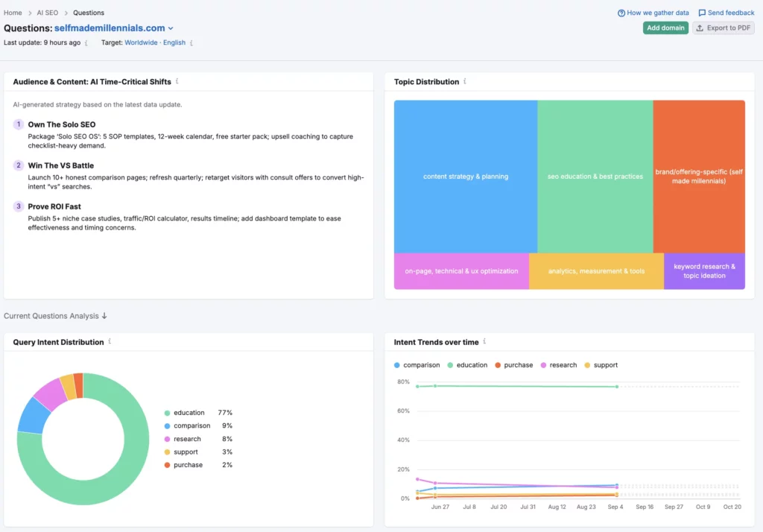Click the Send feedback chat icon
This screenshot has width=763, height=532.
pyautogui.click(x=701, y=12)
